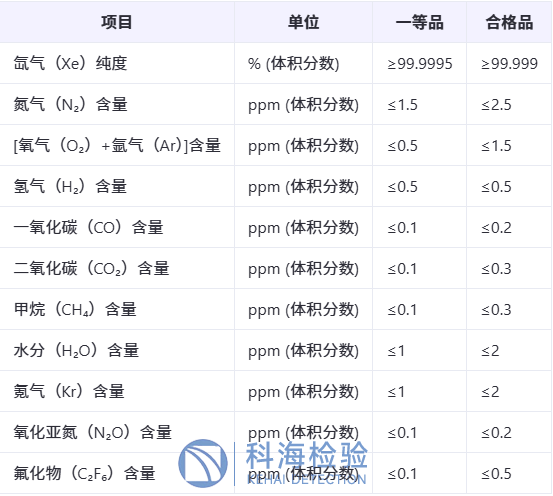Select the ≥99.9995 value cell
Viewport: 553px width, 496px height.
(420, 64)
